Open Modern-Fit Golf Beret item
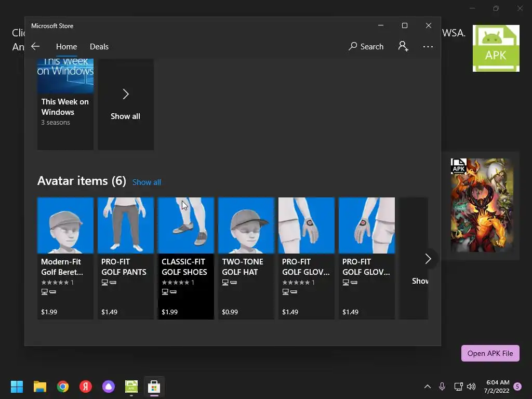Viewport: 532px width, 399px height. point(65,258)
